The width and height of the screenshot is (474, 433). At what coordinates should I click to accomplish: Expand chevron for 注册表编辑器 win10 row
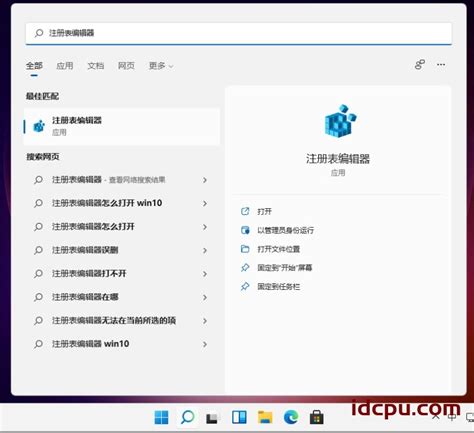205,344
